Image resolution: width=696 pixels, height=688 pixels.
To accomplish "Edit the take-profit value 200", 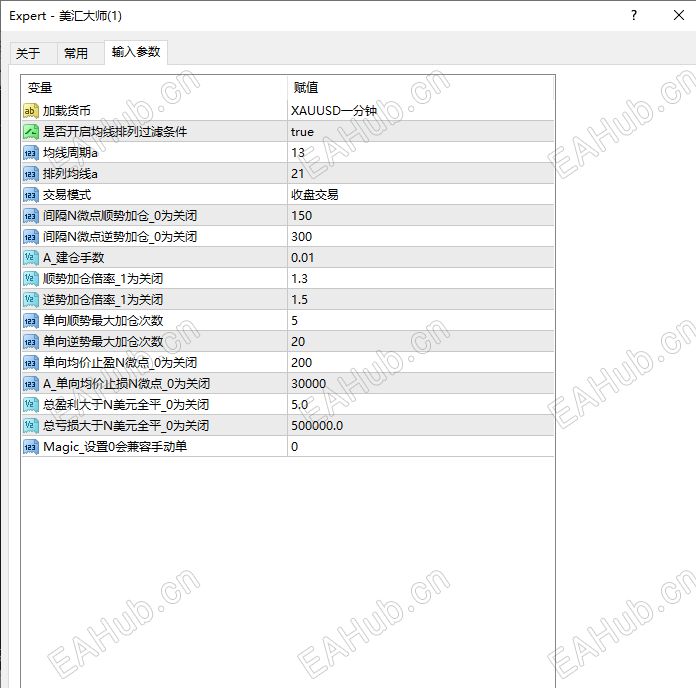I will point(421,363).
